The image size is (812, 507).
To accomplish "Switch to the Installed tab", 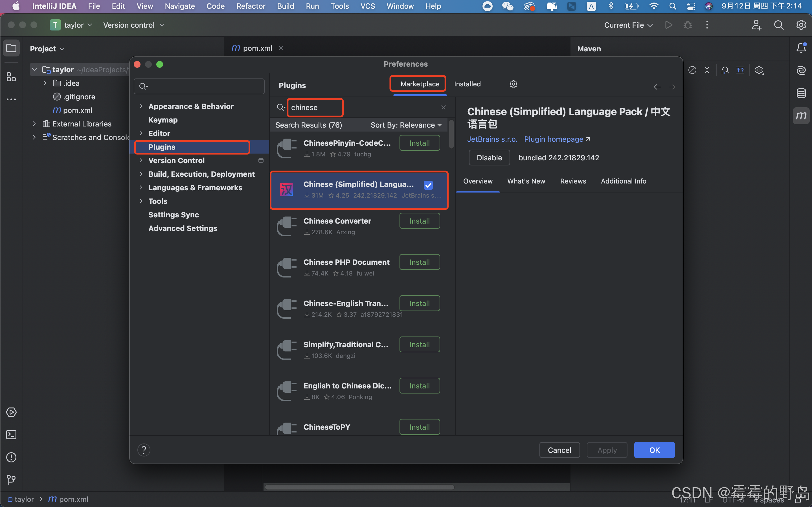I will click(468, 84).
